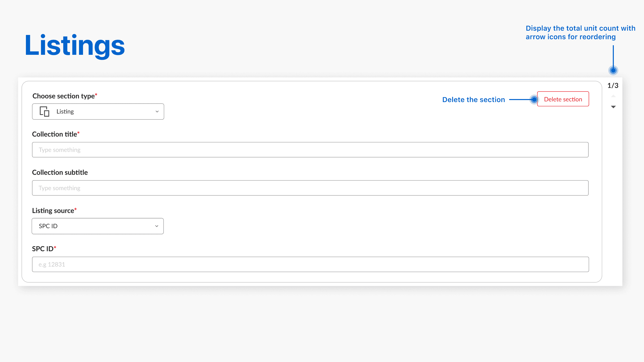Click the blue dot beside Delete section
This screenshot has height=362, width=644.
[534, 100]
